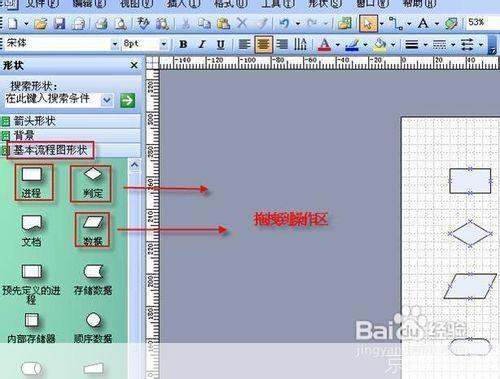
Task: Open the 53% zoom dropdown
Action: [483, 23]
